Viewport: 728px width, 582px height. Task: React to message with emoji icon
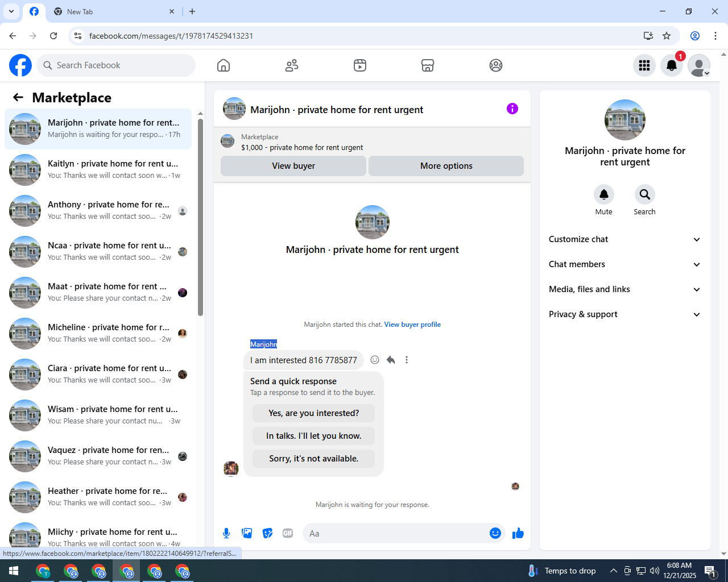[375, 360]
